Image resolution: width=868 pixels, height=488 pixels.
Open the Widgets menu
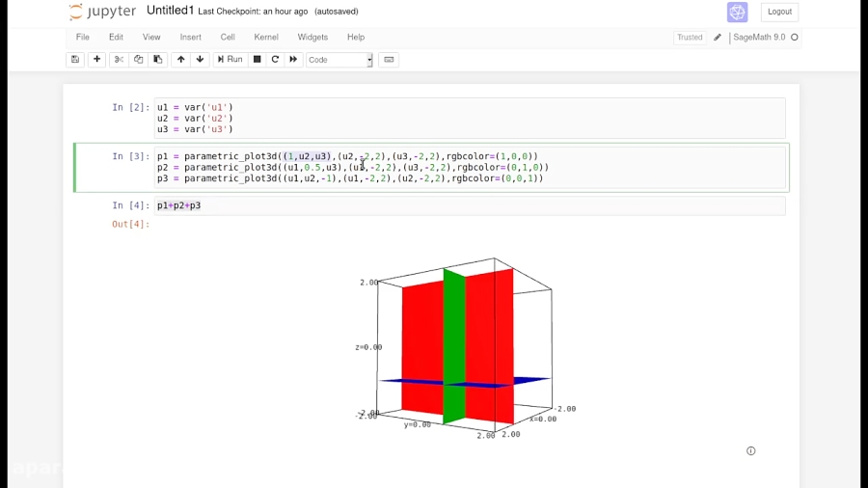click(312, 38)
